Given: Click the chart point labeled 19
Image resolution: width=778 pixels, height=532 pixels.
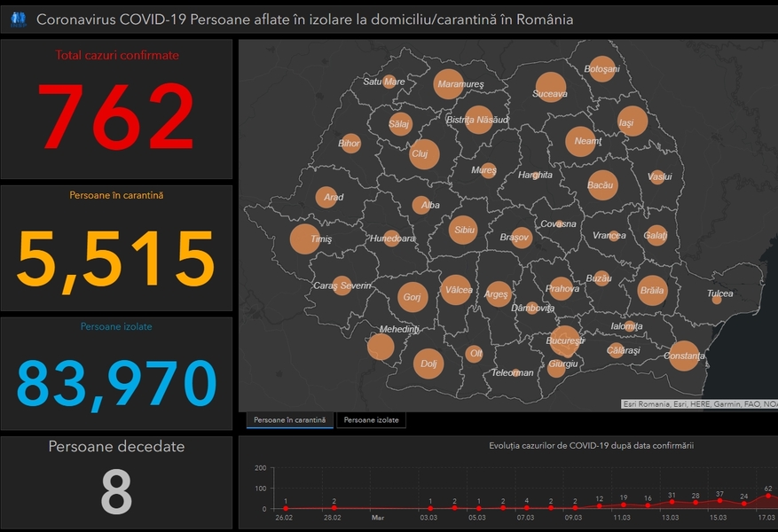Looking at the screenshot, I should 624,505.
